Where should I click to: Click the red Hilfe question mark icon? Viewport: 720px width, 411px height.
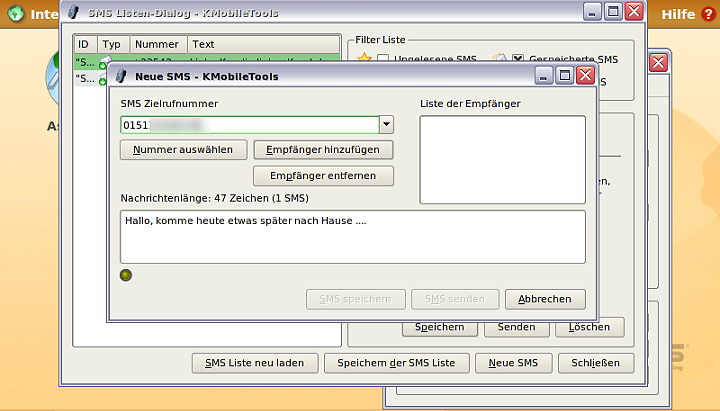[x=708, y=14]
